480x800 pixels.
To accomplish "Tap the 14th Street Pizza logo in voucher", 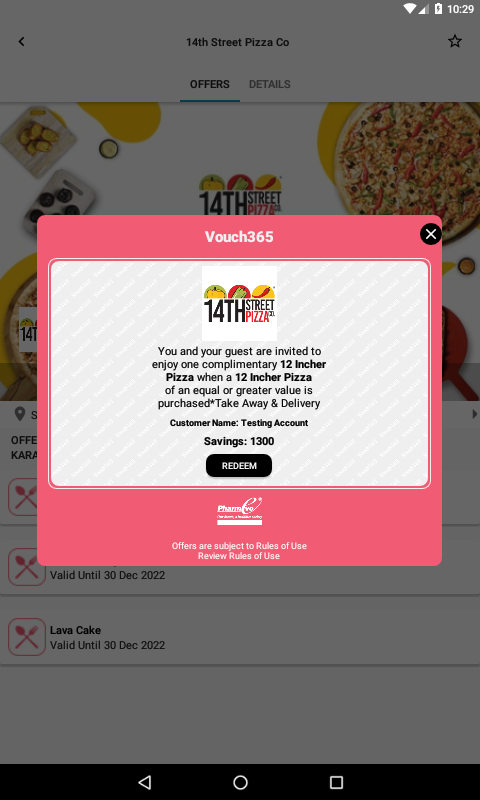I will (x=239, y=304).
